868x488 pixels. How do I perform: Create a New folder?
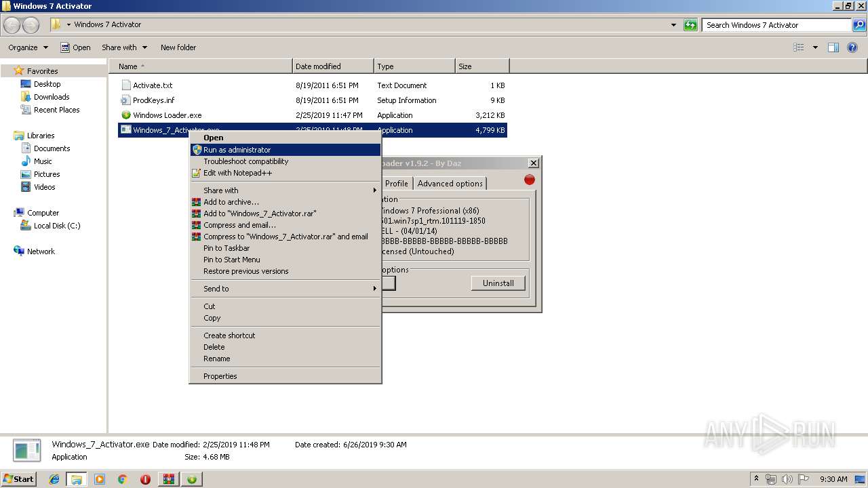pyautogui.click(x=178, y=47)
